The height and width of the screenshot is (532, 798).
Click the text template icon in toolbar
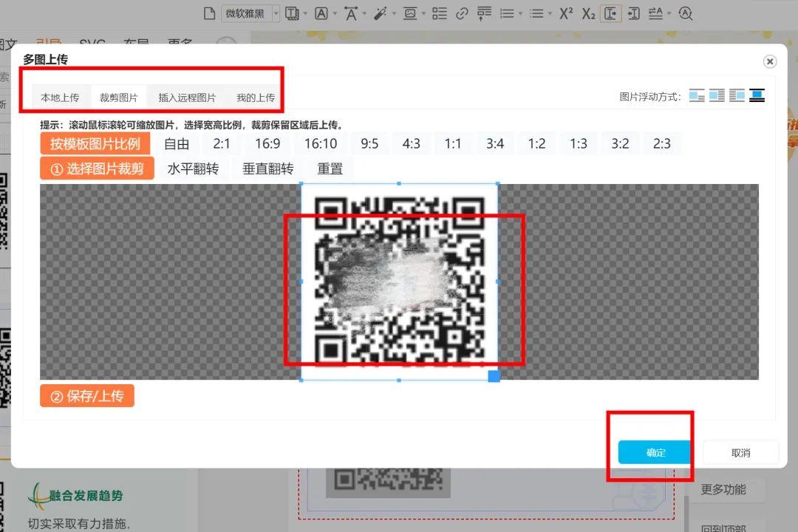(292, 13)
